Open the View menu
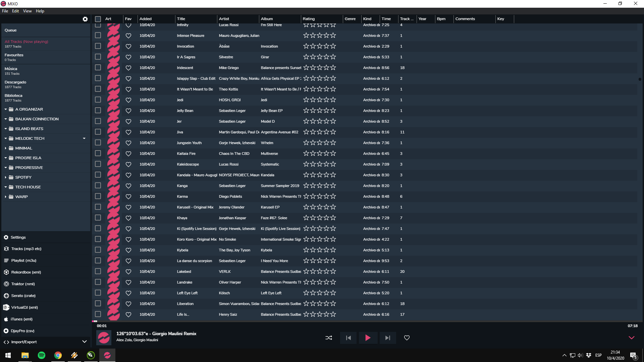Screen dimensions: 644x362 pyautogui.click(x=27, y=11)
